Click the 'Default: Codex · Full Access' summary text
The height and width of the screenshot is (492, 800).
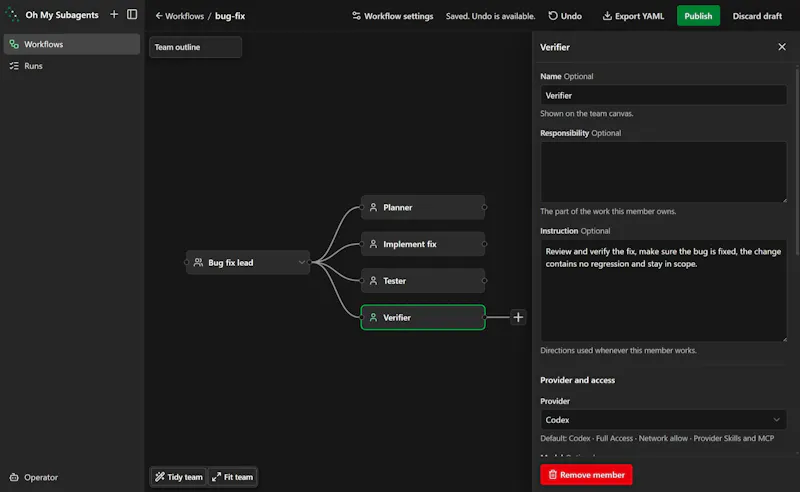[x=657, y=438]
